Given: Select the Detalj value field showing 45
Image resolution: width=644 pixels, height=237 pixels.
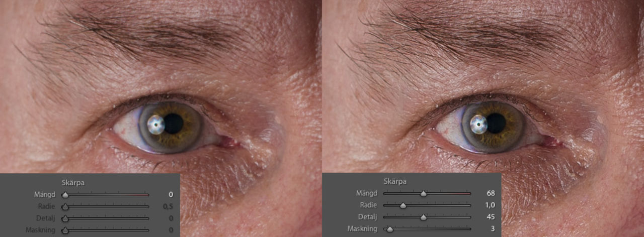Looking at the screenshot, I should (491, 217).
